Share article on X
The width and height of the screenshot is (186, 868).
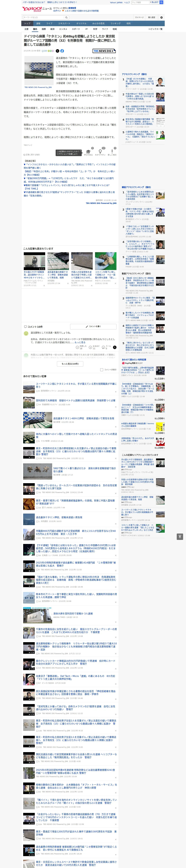pyautogui.click(x=57, y=51)
